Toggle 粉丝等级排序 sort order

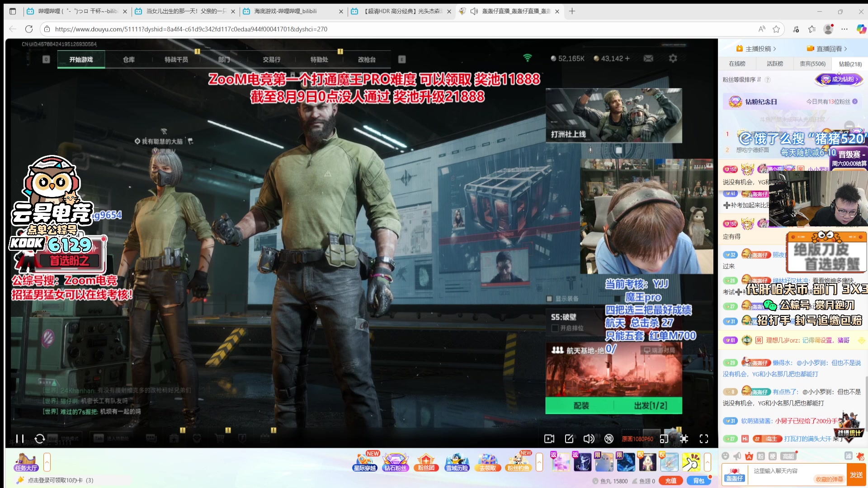click(x=742, y=80)
